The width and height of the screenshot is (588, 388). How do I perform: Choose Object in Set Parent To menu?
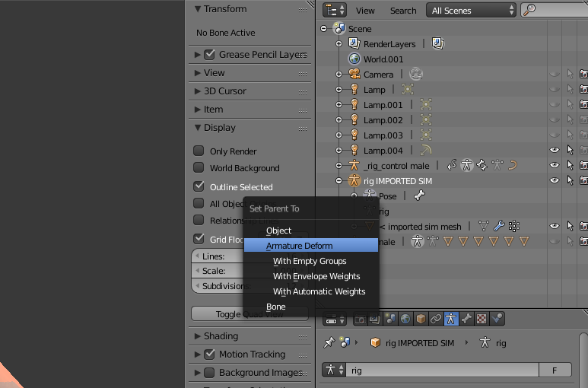coord(311,231)
